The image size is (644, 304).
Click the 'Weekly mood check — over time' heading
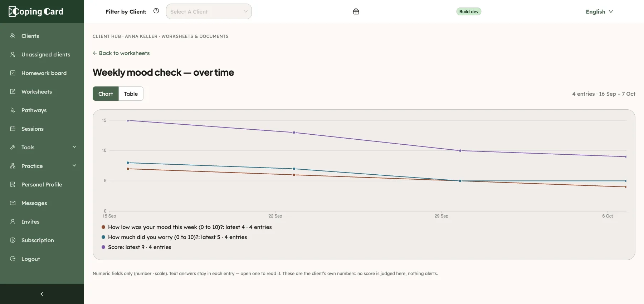[x=163, y=73]
